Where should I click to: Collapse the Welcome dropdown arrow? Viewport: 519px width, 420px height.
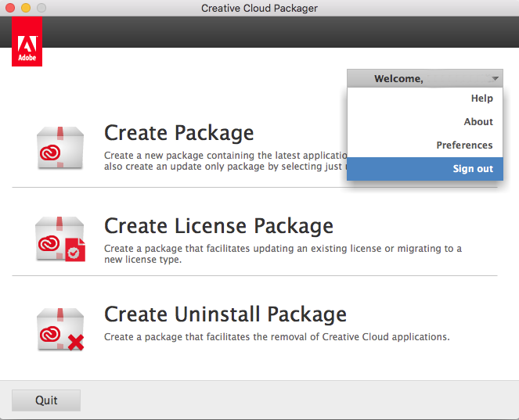495,79
